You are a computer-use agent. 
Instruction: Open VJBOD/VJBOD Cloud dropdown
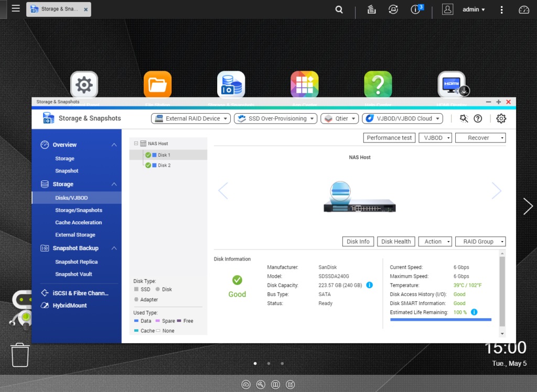402,118
